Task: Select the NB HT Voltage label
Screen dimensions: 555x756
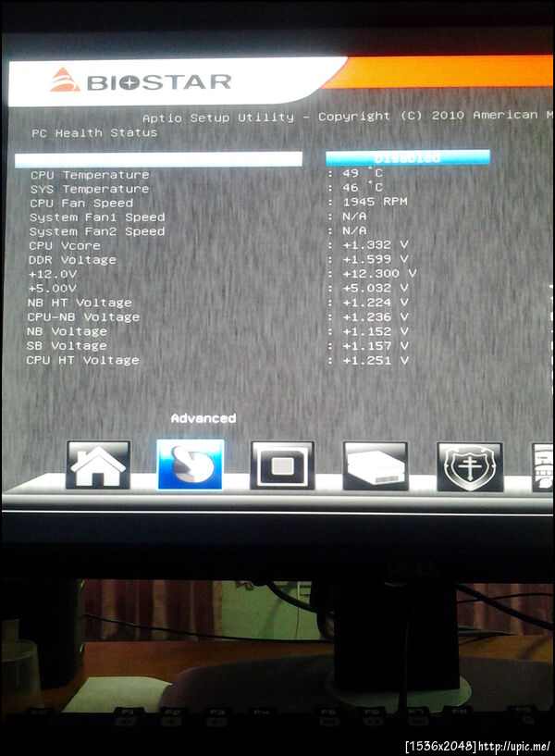Action: pyautogui.click(x=80, y=303)
